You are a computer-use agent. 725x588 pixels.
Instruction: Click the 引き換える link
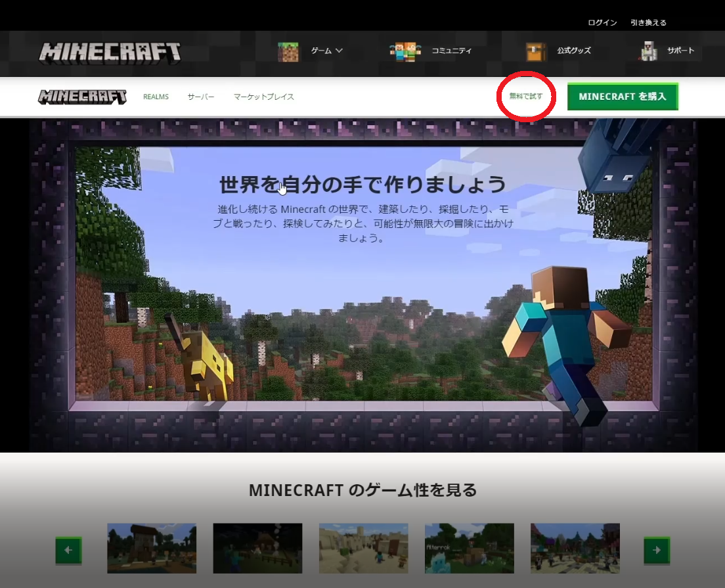tap(648, 23)
